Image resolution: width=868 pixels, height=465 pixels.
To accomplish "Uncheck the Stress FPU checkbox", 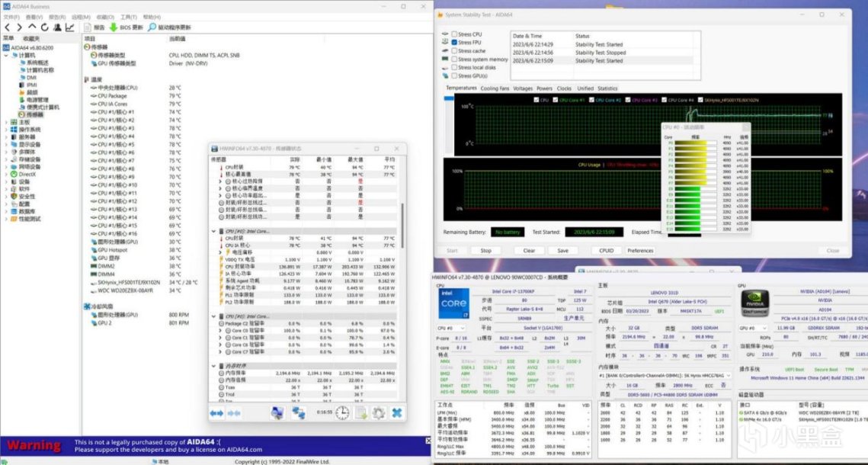I will (454, 43).
